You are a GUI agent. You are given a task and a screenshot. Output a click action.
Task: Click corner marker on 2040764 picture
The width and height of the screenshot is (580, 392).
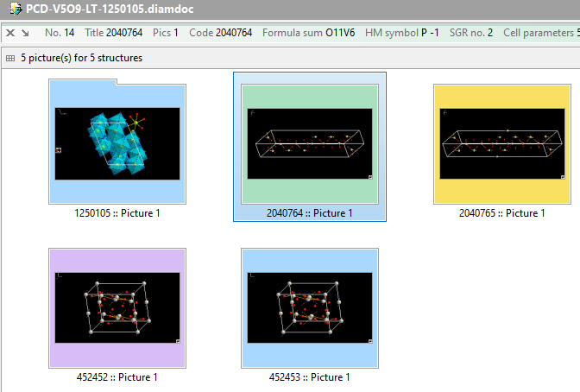369,175
